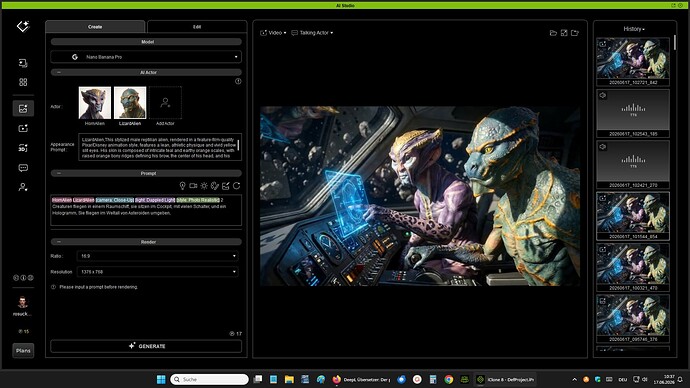
Task: Open audio history item 20260617_102421_270
Action: [x=633, y=165]
